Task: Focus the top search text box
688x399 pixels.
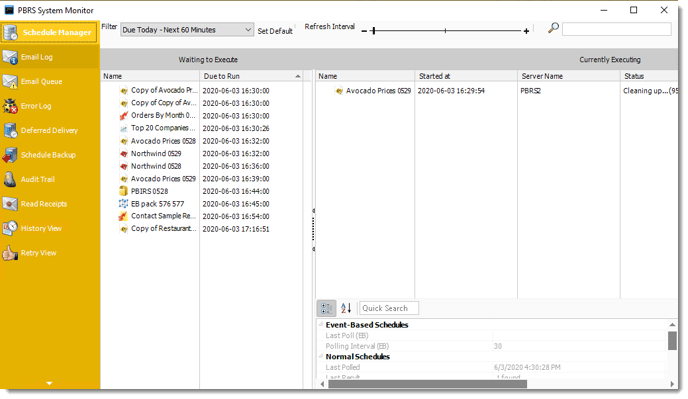Action: (x=616, y=29)
